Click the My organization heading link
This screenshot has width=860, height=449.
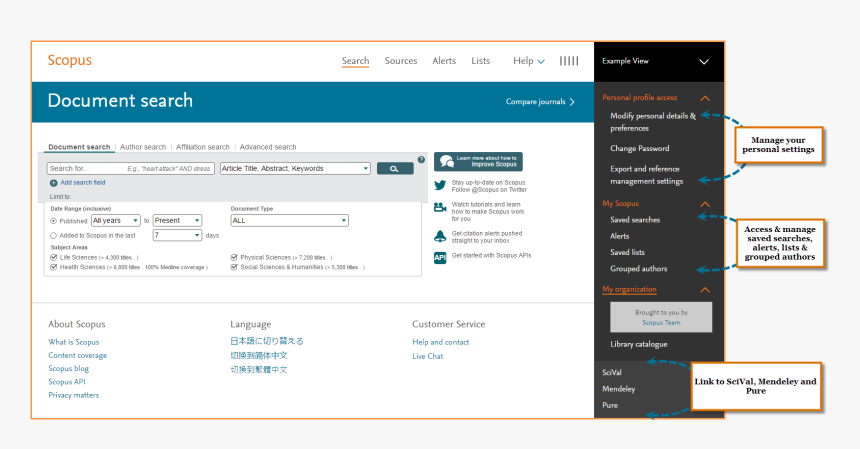coord(629,289)
